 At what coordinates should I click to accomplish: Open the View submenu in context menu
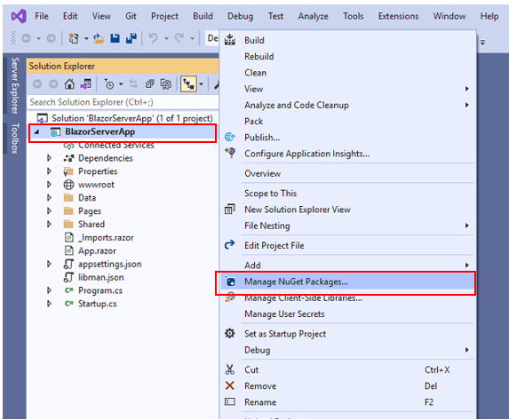tap(347, 89)
